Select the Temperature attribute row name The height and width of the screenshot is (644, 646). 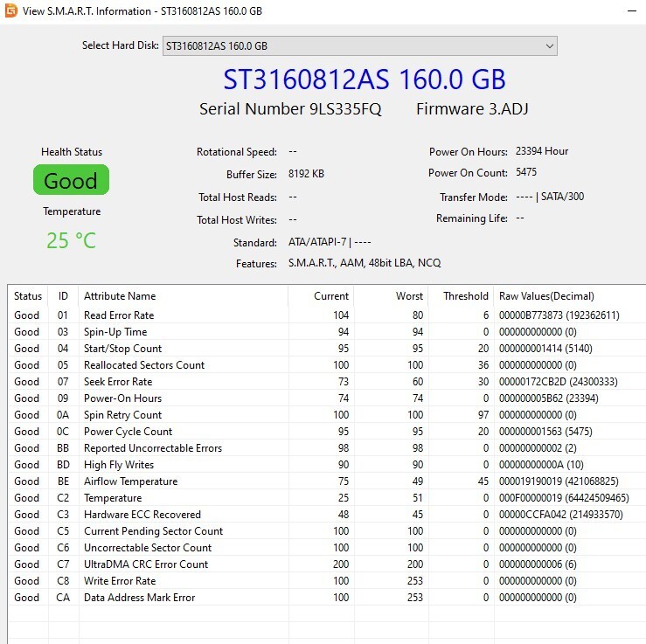tap(113, 498)
